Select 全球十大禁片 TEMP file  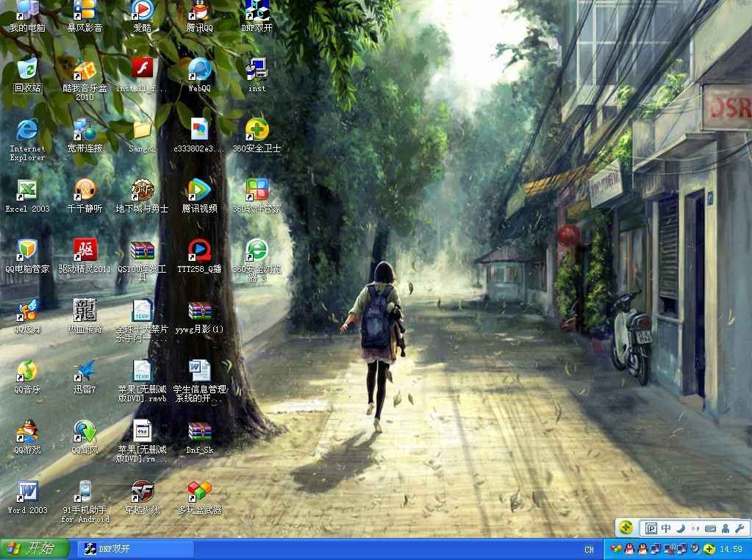[x=142, y=321]
